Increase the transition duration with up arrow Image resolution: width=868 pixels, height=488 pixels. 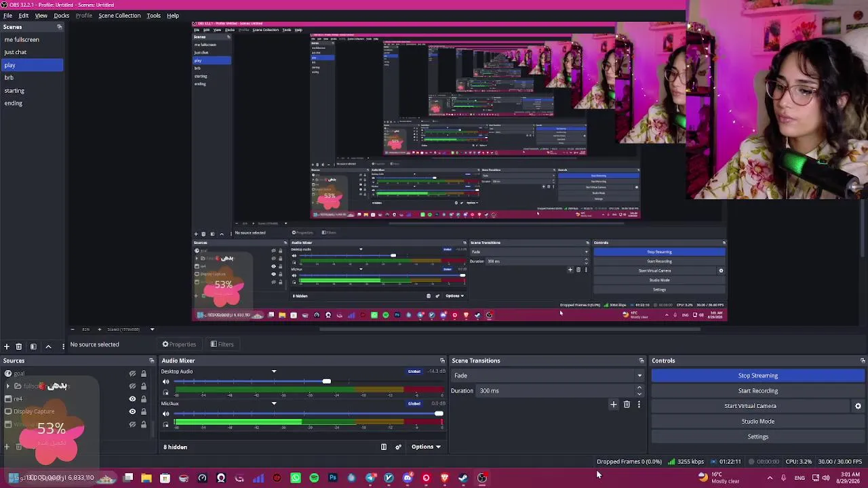tap(639, 388)
